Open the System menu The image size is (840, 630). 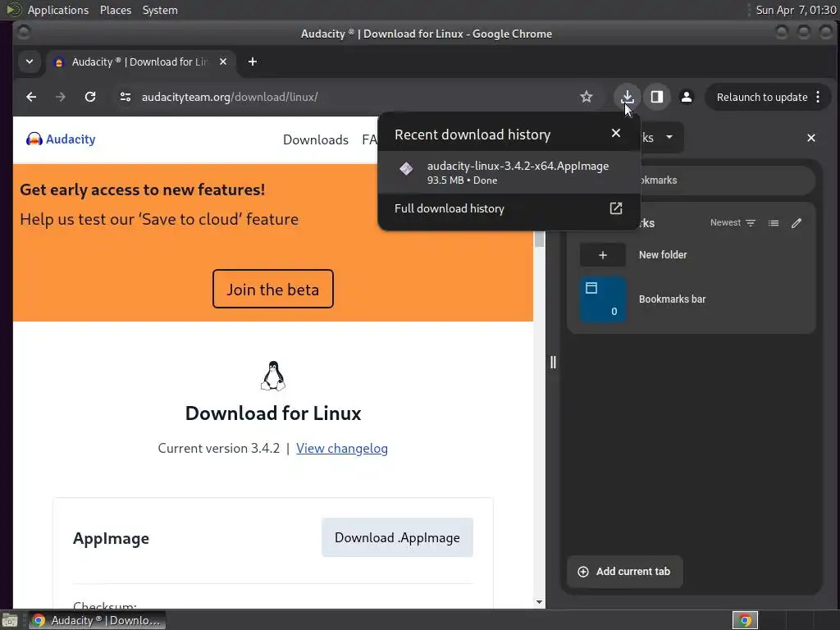(x=160, y=10)
